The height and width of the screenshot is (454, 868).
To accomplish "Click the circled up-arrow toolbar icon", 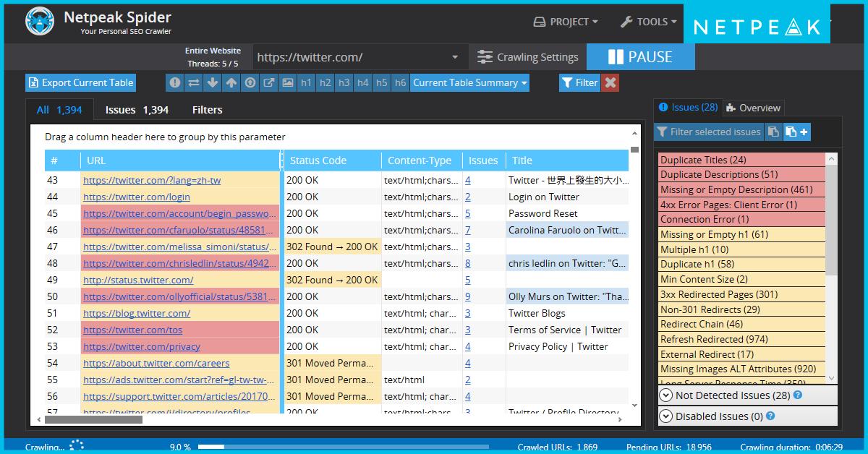I will (x=250, y=82).
